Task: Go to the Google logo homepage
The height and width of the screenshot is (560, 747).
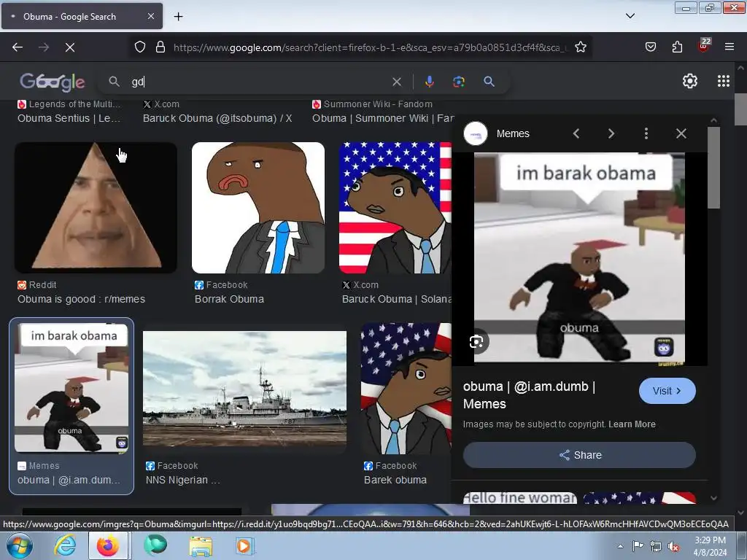Action: pyautogui.click(x=53, y=82)
